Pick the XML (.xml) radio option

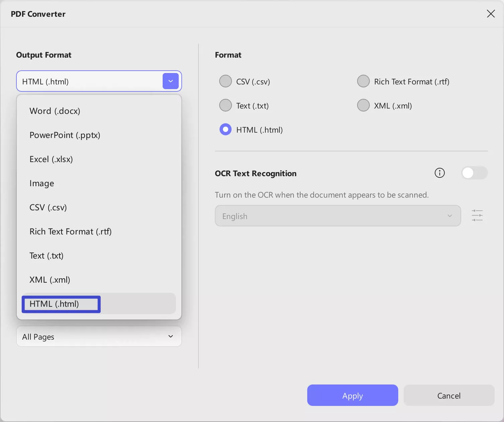point(363,105)
